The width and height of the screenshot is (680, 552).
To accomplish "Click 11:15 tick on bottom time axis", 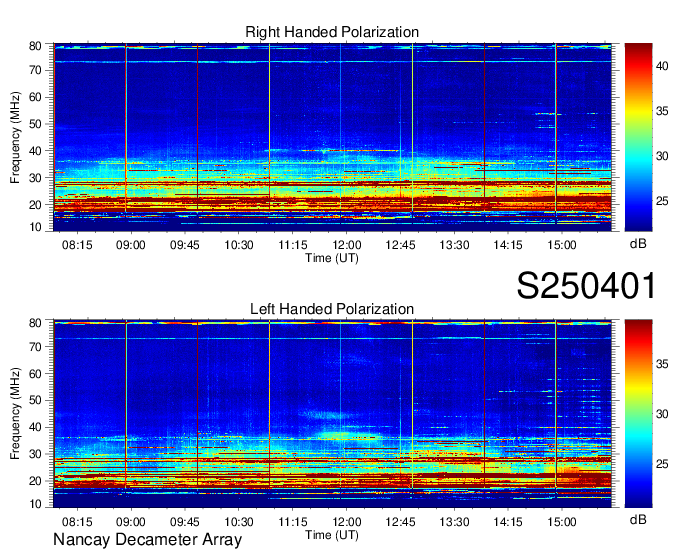I will coord(293,522).
